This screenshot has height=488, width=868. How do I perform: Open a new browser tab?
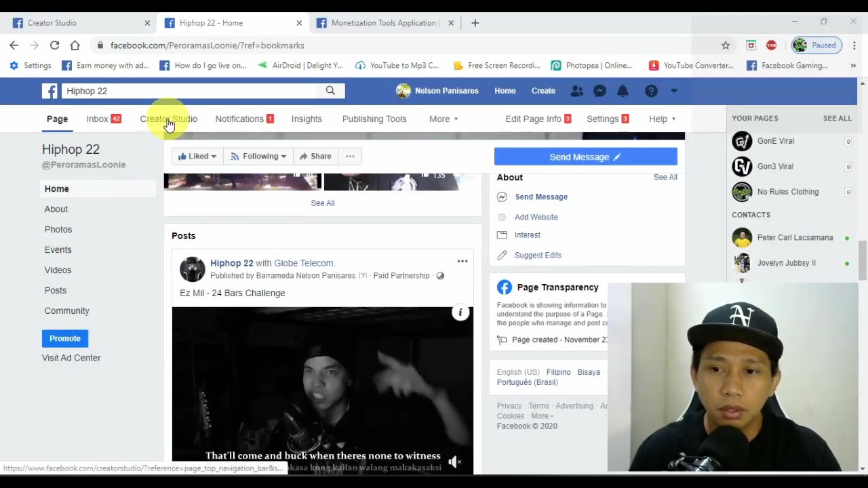point(475,23)
